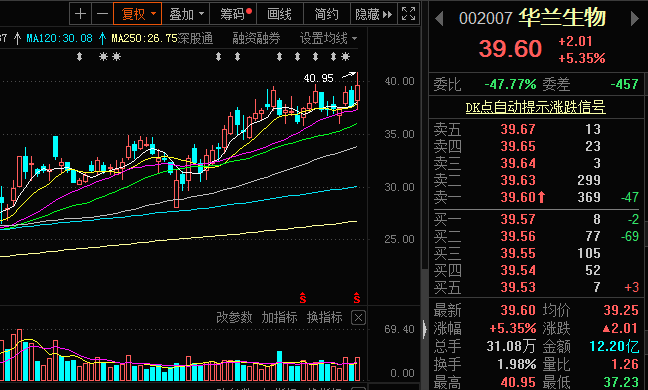Open 复权 dropdown
Screen dimensions: 648x390
click(138, 14)
